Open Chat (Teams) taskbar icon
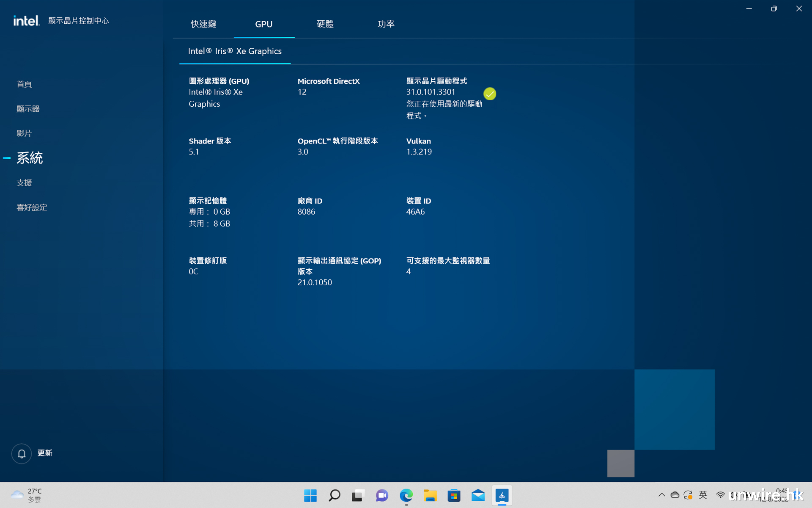 382,495
